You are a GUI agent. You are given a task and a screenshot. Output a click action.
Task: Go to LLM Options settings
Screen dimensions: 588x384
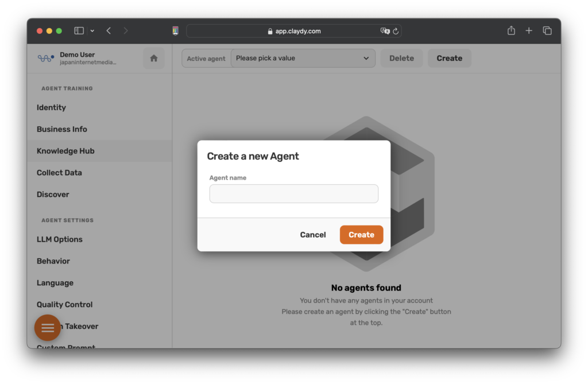click(x=60, y=239)
